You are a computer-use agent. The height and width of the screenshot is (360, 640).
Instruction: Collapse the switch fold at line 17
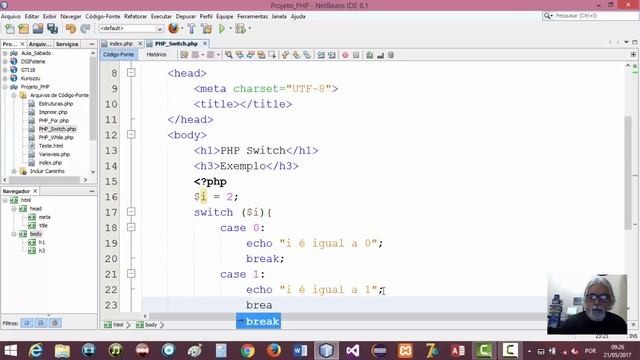(x=131, y=212)
